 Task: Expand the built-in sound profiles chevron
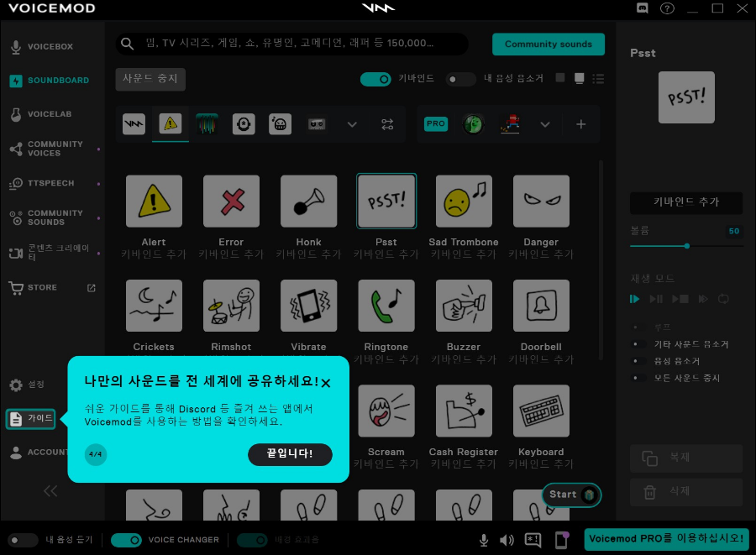353,124
